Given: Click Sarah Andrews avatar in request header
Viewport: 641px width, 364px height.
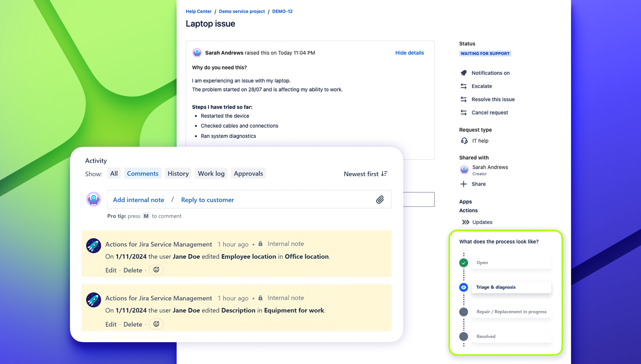Looking at the screenshot, I should [197, 53].
